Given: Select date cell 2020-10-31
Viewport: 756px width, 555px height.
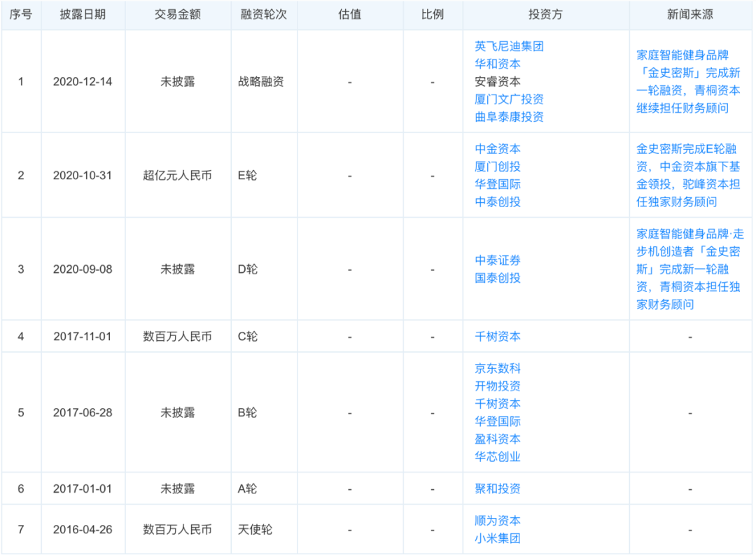Looking at the screenshot, I should 83,176.
